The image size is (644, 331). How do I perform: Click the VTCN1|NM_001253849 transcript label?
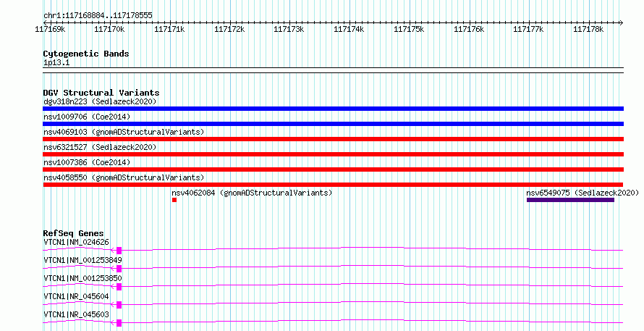pyautogui.click(x=82, y=260)
